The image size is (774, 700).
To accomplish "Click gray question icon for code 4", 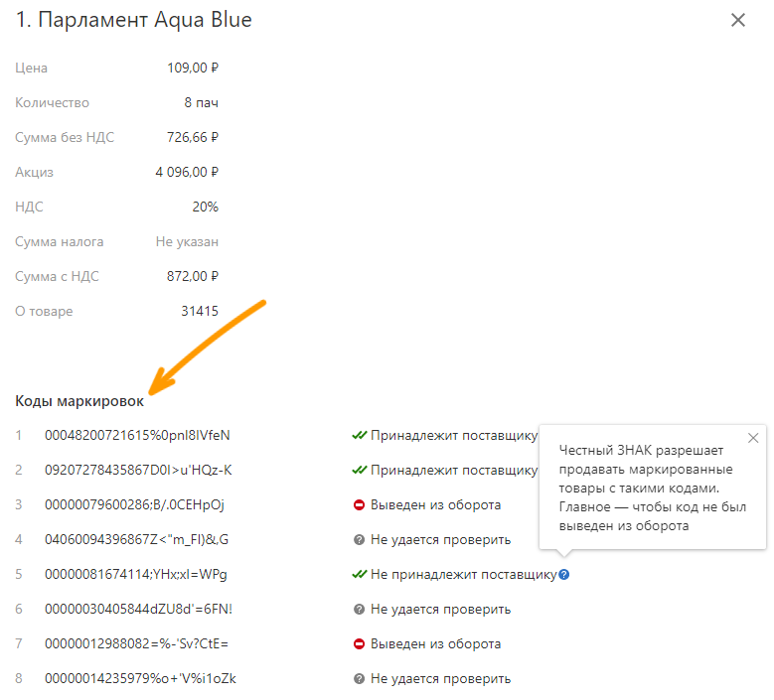I will tap(359, 540).
